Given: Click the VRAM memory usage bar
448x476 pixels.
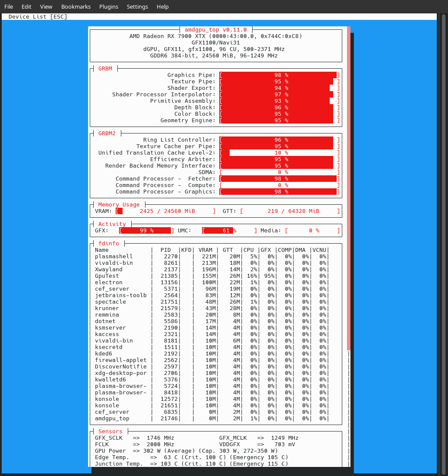Looking at the screenshot, I should click(166, 211).
